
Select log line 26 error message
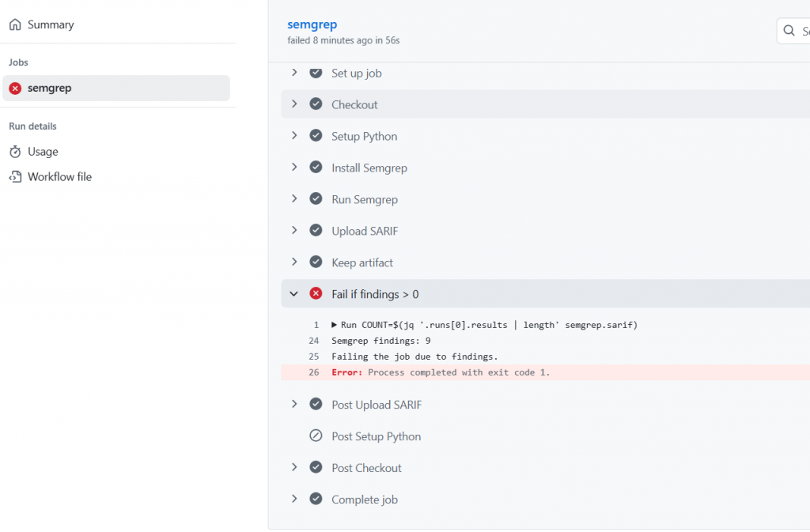[459, 372]
